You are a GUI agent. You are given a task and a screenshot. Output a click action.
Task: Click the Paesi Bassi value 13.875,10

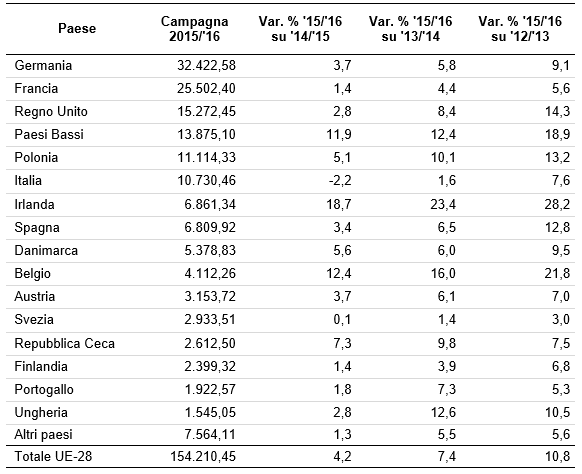(x=206, y=135)
